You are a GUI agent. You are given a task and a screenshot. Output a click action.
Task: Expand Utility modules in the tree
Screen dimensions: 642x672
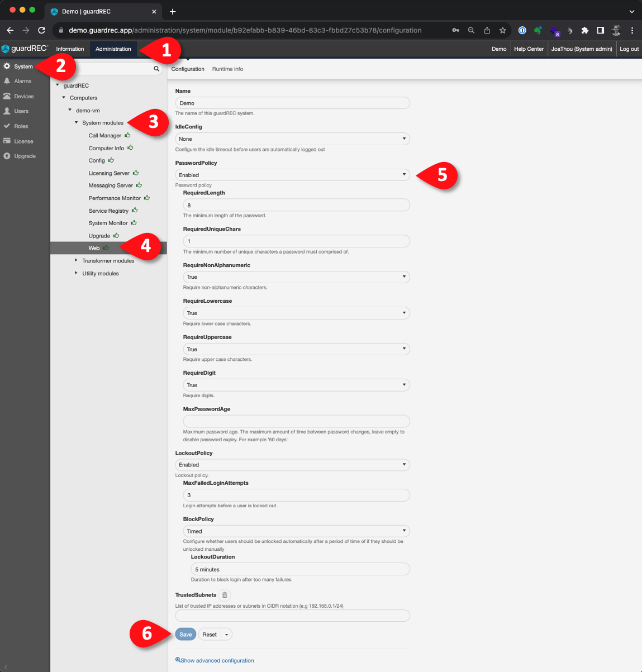pyautogui.click(x=77, y=273)
